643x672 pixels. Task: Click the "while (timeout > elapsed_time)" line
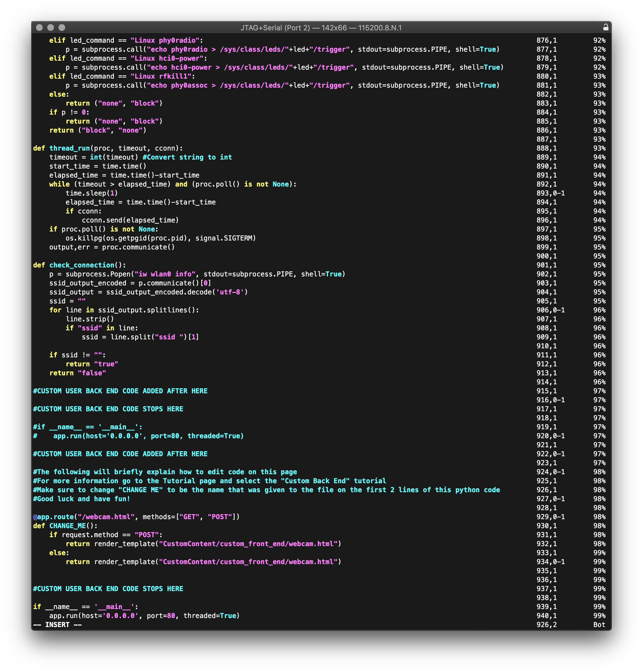pyautogui.click(x=173, y=184)
